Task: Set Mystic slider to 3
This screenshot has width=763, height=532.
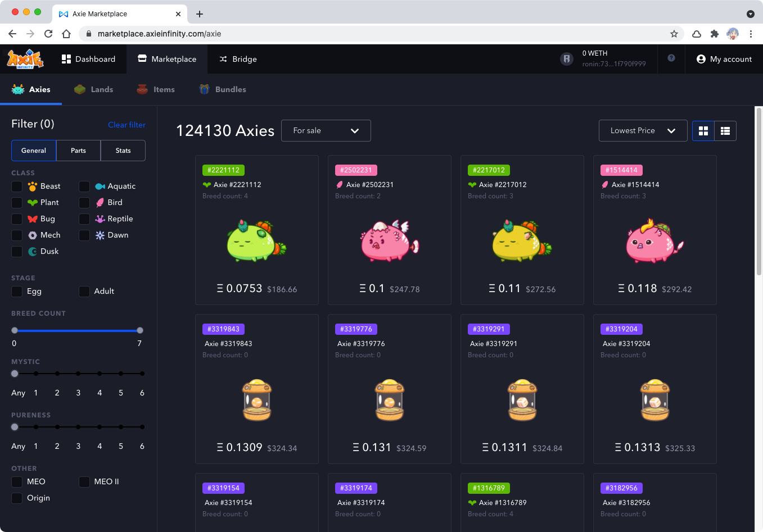Action: pyautogui.click(x=78, y=374)
